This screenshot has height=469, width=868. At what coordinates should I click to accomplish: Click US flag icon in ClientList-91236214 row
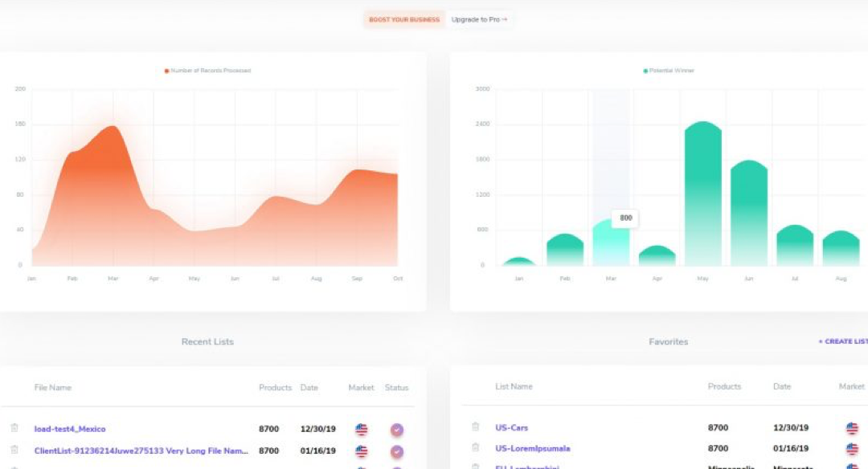tap(361, 451)
